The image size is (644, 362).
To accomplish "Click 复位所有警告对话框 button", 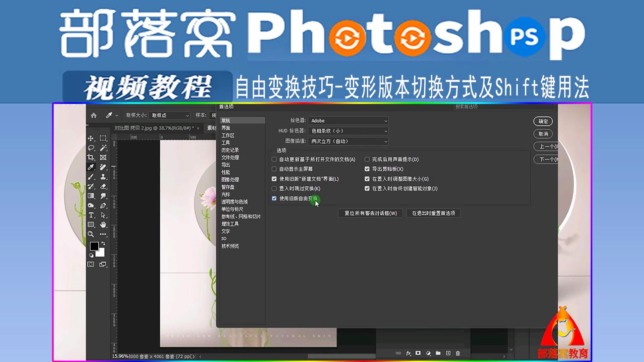I will click(x=371, y=213).
